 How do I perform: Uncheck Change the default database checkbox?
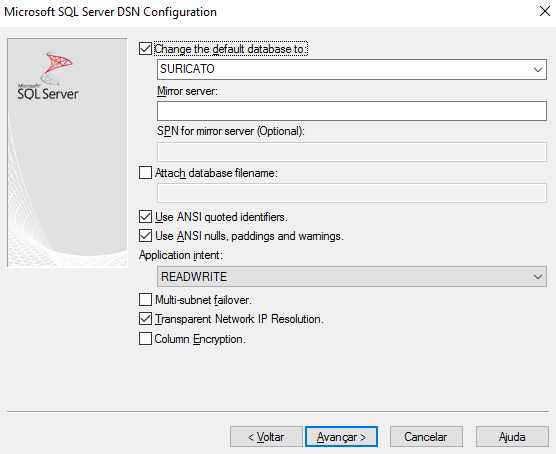[145, 49]
